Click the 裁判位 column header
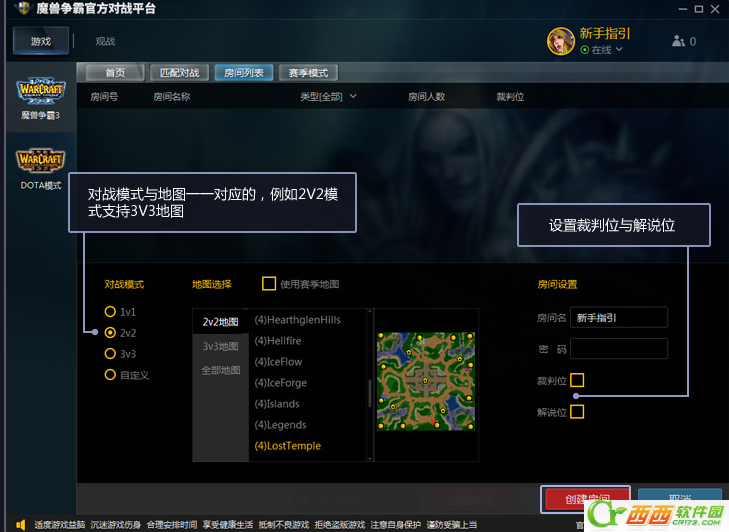 (510, 97)
